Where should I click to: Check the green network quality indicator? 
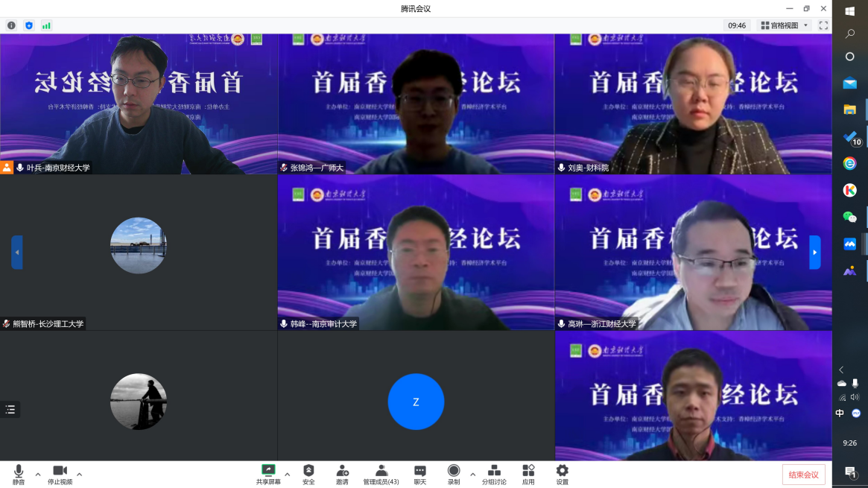(x=46, y=25)
